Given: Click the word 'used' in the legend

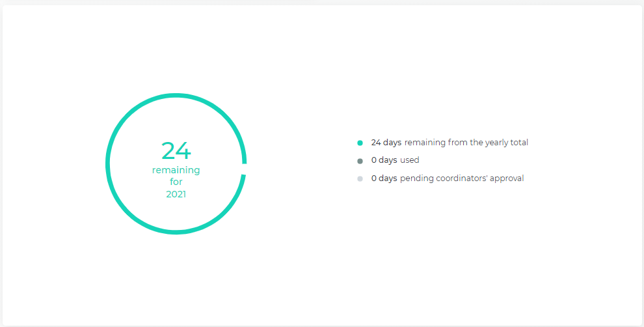Looking at the screenshot, I should 409,160.
